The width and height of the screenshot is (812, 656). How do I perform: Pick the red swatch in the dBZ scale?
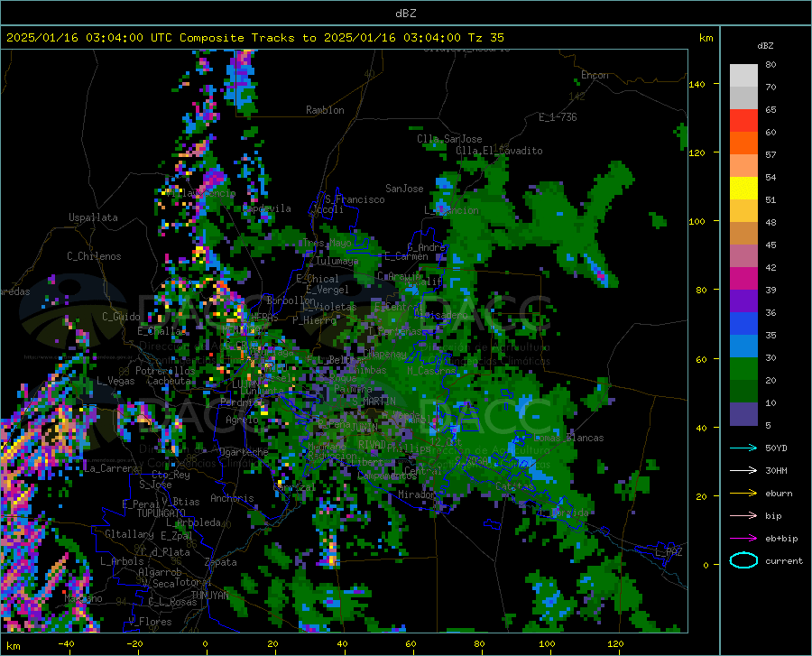tap(743, 121)
